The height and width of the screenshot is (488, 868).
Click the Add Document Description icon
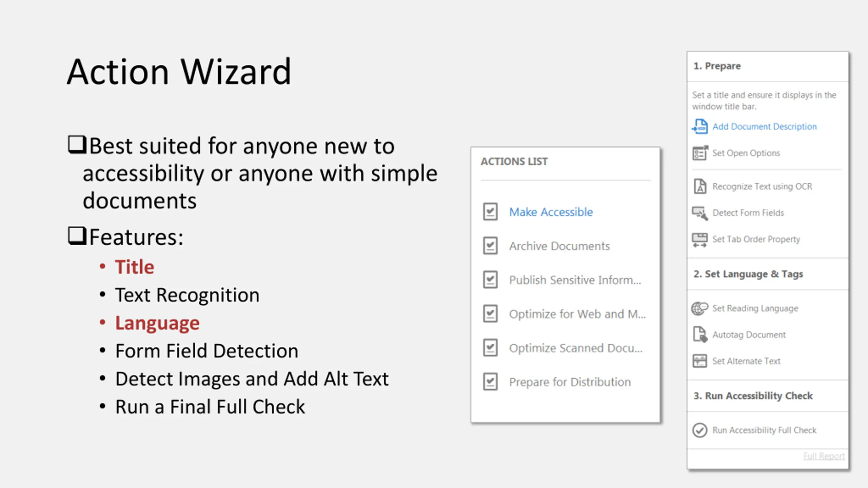(700, 126)
